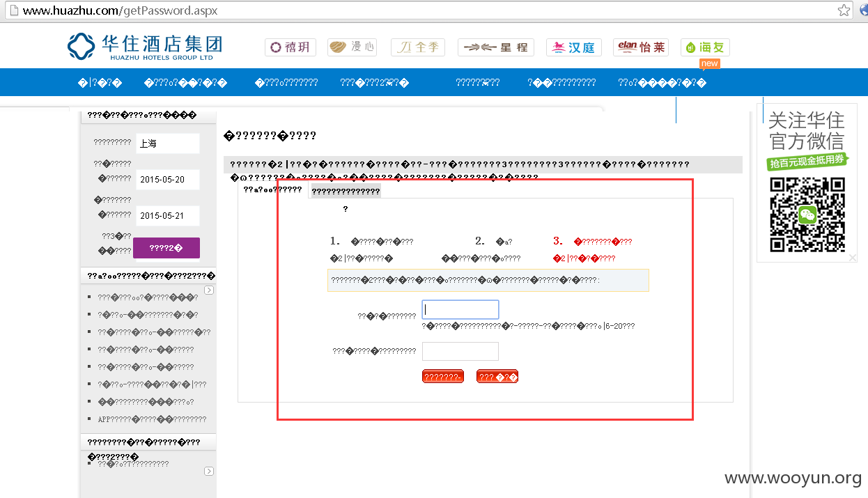Image resolution: width=868 pixels, height=498 pixels.
Task: Expand the arrow in sidebar links panel
Action: (208, 290)
